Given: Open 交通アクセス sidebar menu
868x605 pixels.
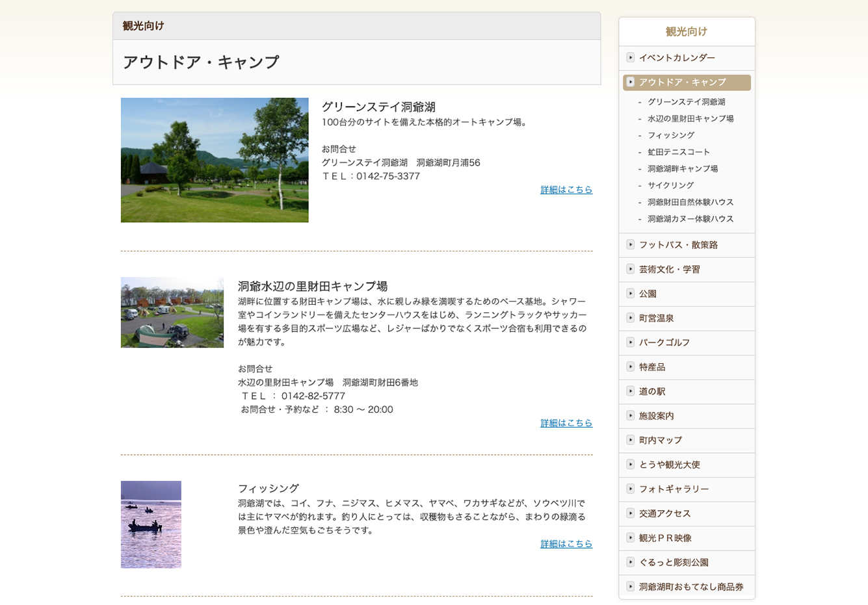Looking at the screenshot, I should [687, 513].
